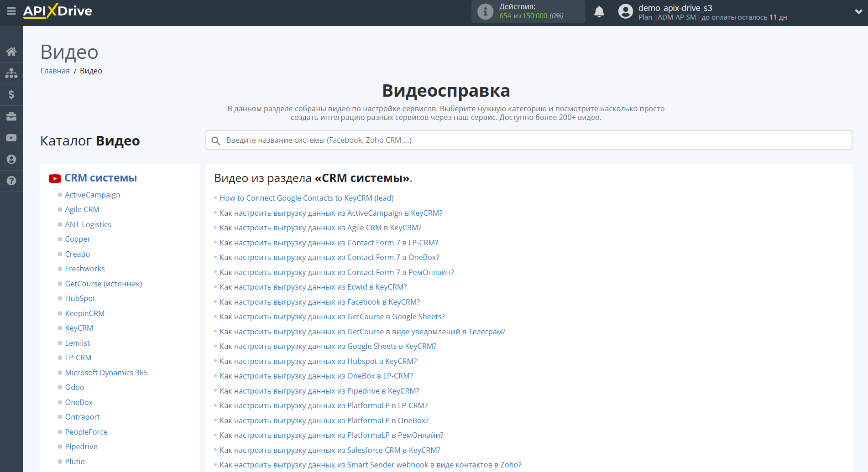Select ANT-Logistics in the catalog
Viewport: 868px width, 472px height.
pos(88,224)
